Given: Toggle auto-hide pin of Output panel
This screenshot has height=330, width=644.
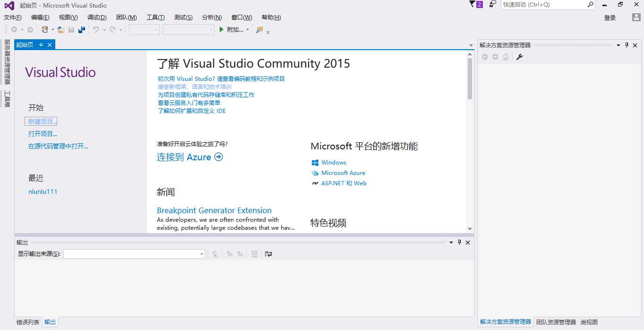Looking at the screenshot, I should [459, 242].
